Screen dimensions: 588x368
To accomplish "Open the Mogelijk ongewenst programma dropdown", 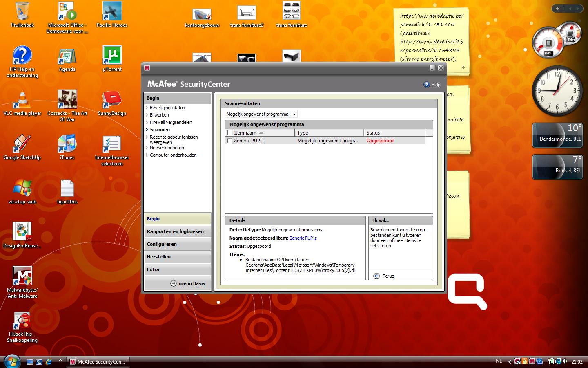I will click(261, 114).
